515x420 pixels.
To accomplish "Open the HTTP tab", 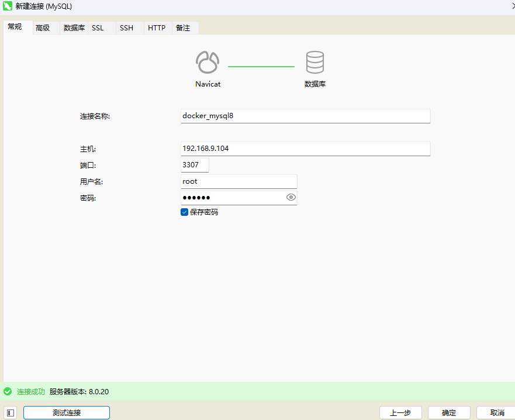I will pyautogui.click(x=157, y=28).
